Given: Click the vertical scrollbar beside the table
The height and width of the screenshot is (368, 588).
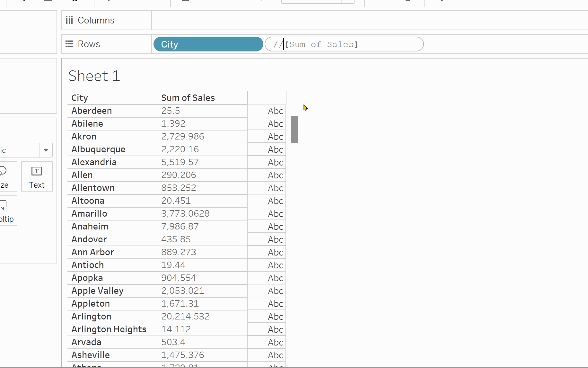Looking at the screenshot, I should tap(294, 130).
